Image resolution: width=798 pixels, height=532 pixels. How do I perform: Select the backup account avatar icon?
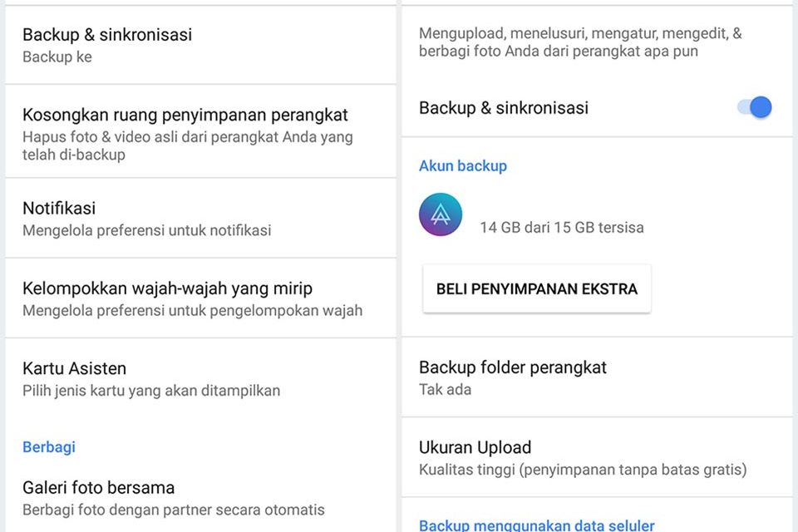pos(441,214)
